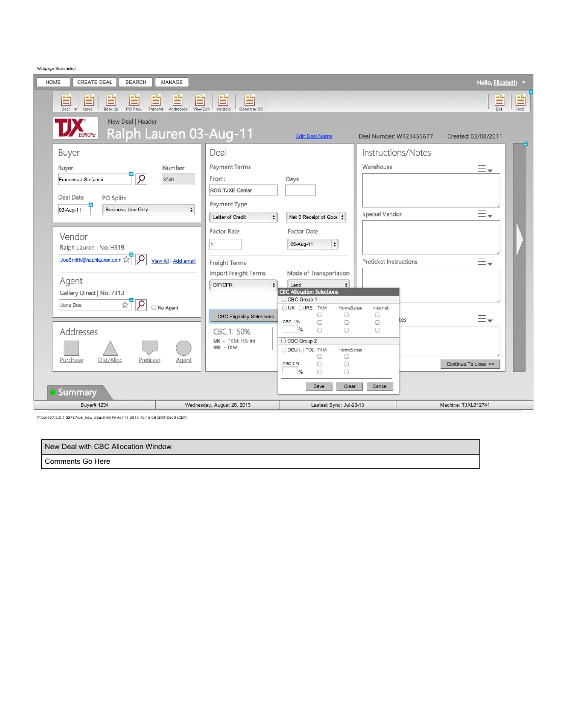Click the Agent address circle icon
563x728 pixels.
183,348
